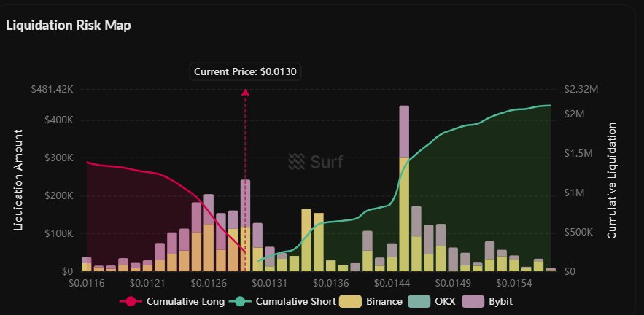Select the Liquidation Amount axis title

pyautogui.click(x=19, y=179)
